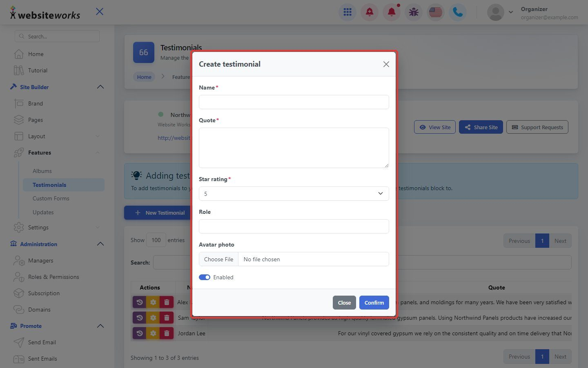Click the sidebar Search box
Image resolution: width=588 pixels, height=368 pixels.
point(57,36)
